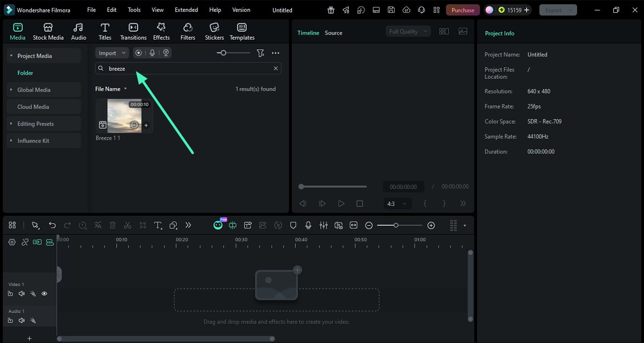Open the 4:3 aspect ratio dropdown
Screen dimensions: 644x343
398,203
